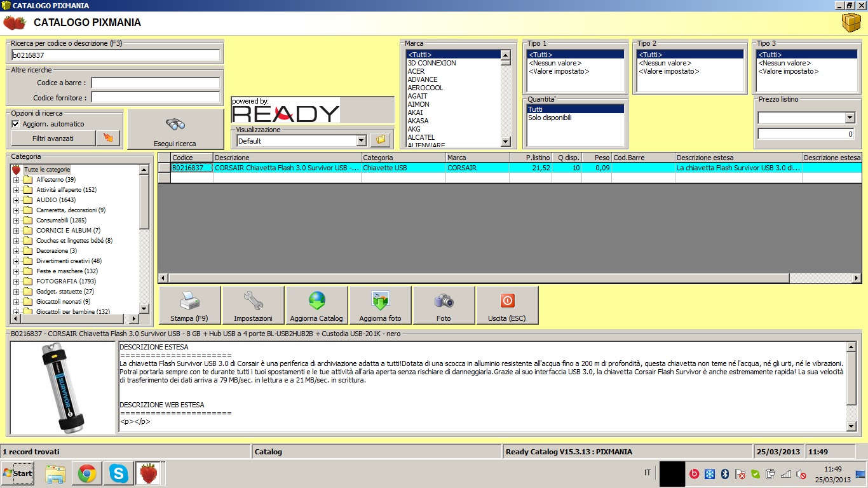Select Solo disponibili in Quantita' list
Screen dimensions: 868x488
click(576, 118)
